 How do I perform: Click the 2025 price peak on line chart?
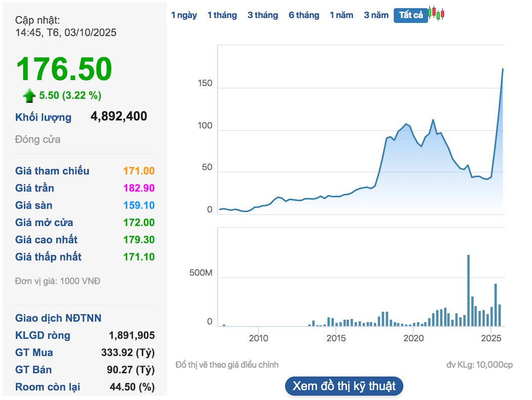tap(502, 69)
